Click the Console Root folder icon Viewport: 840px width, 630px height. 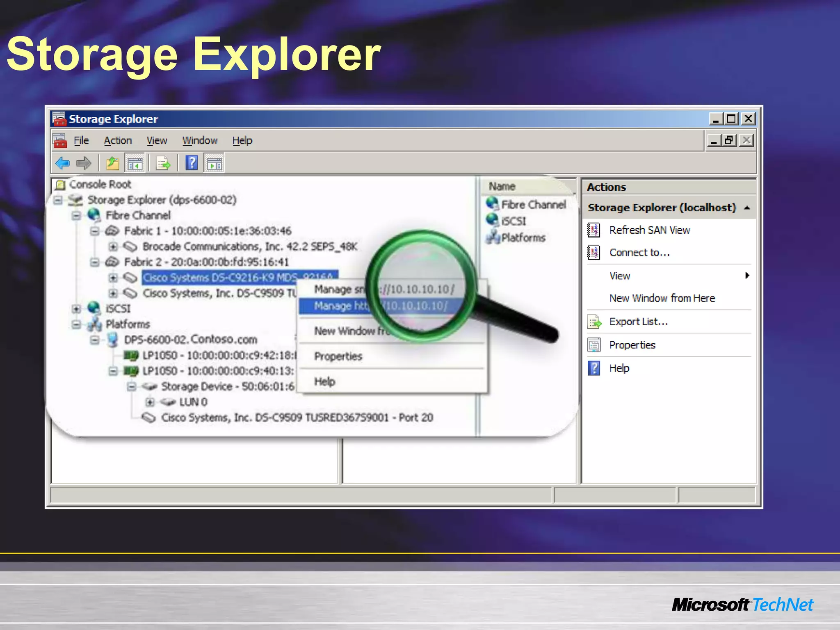click(60, 185)
